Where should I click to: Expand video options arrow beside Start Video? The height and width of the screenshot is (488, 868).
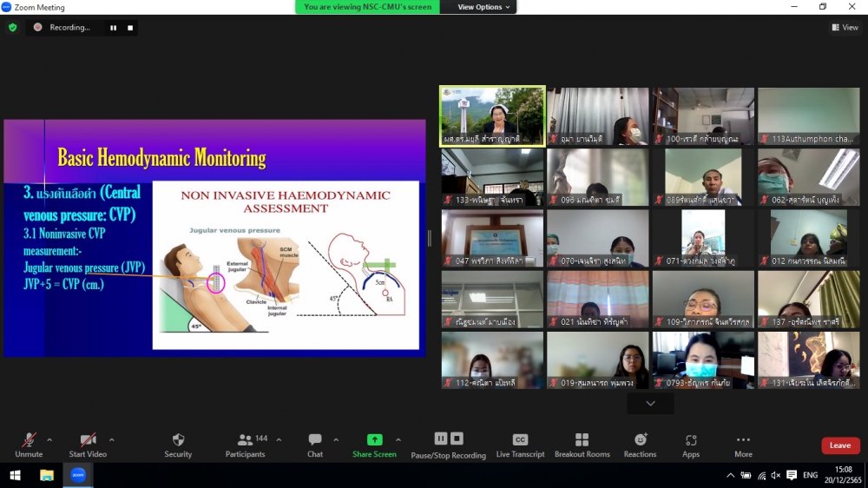pos(112,439)
